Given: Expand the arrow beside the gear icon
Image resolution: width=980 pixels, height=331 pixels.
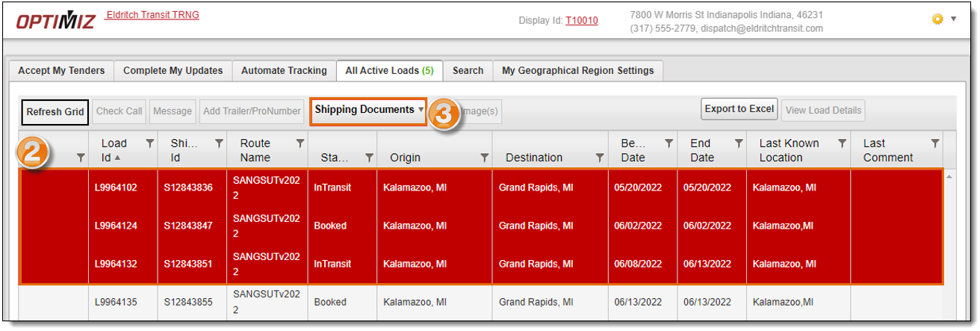Looking at the screenshot, I should click(953, 19).
